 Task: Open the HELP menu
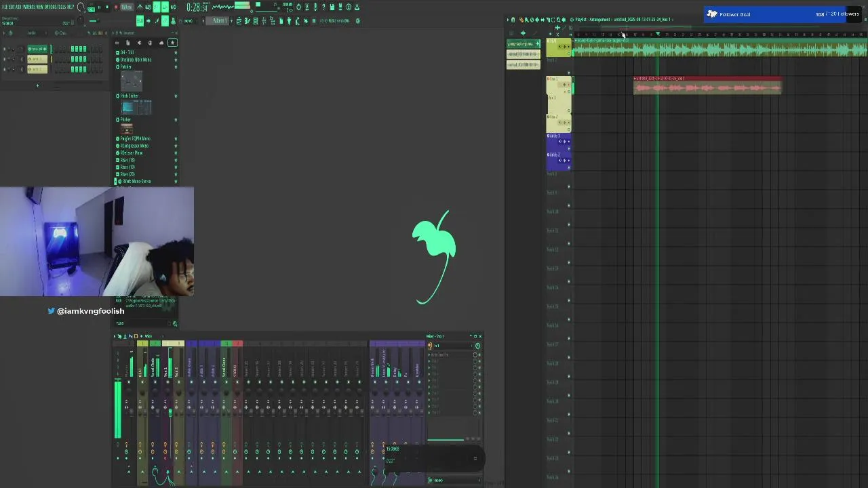[71, 7]
